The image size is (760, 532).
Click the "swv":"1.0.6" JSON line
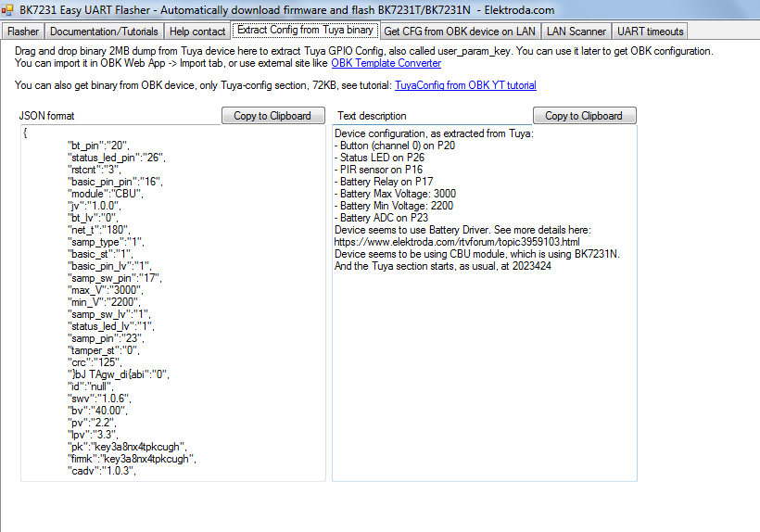click(x=99, y=399)
